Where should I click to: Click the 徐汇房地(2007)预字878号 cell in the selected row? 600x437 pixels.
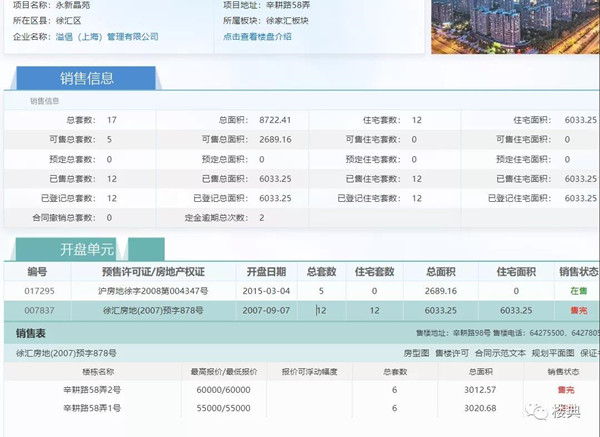[153, 310]
